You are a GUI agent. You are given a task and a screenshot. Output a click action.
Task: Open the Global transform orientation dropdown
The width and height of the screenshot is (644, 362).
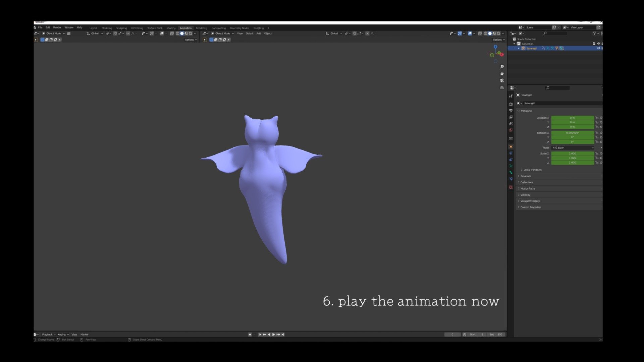(95, 34)
